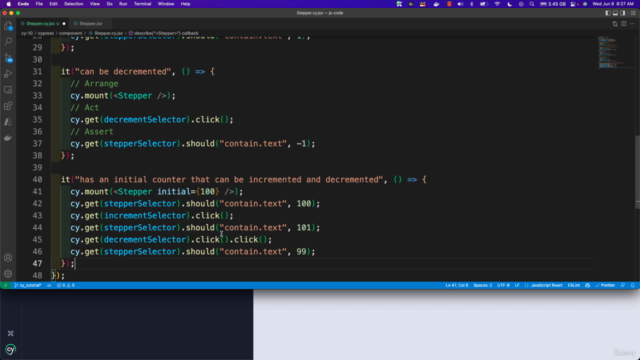
Task: Click the Wi-Fi icon in menu bar
Action: coord(497,4)
